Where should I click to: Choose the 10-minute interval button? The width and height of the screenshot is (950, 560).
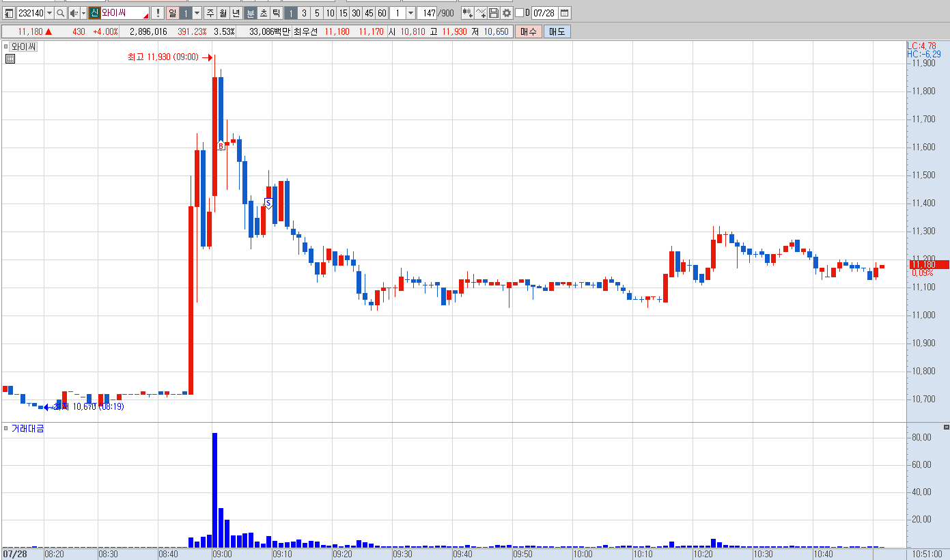coord(330,13)
